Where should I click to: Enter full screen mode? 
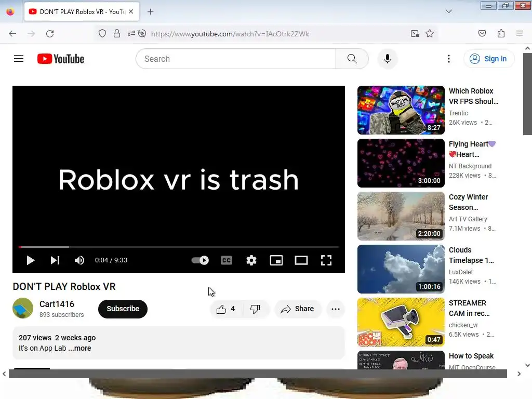tap(326, 260)
